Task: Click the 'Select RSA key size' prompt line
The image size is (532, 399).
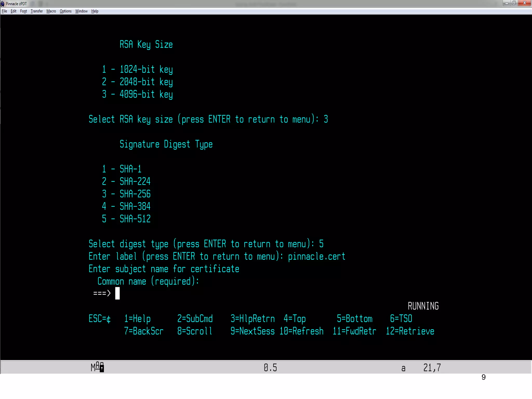Action: (208, 119)
